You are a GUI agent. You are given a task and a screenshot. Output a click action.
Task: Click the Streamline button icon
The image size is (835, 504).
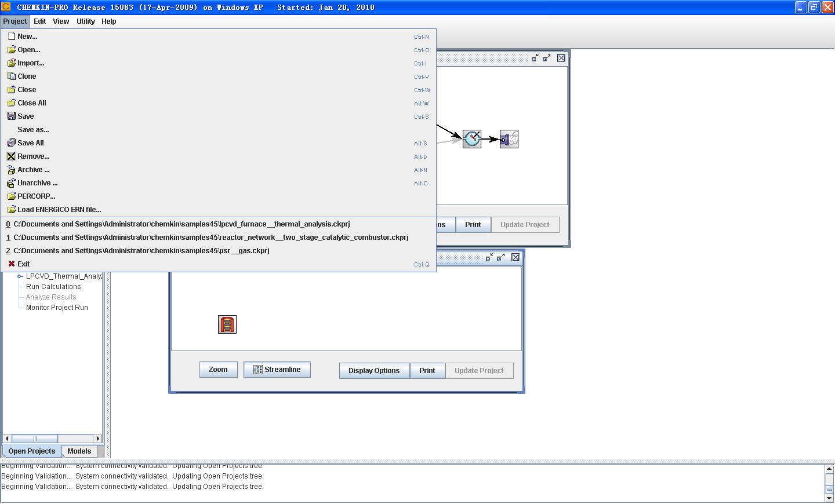[x=258, y=370]
